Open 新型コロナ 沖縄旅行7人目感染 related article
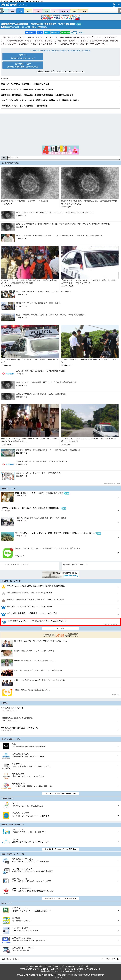This screenshot has height=980, width=121. point(25,84)
